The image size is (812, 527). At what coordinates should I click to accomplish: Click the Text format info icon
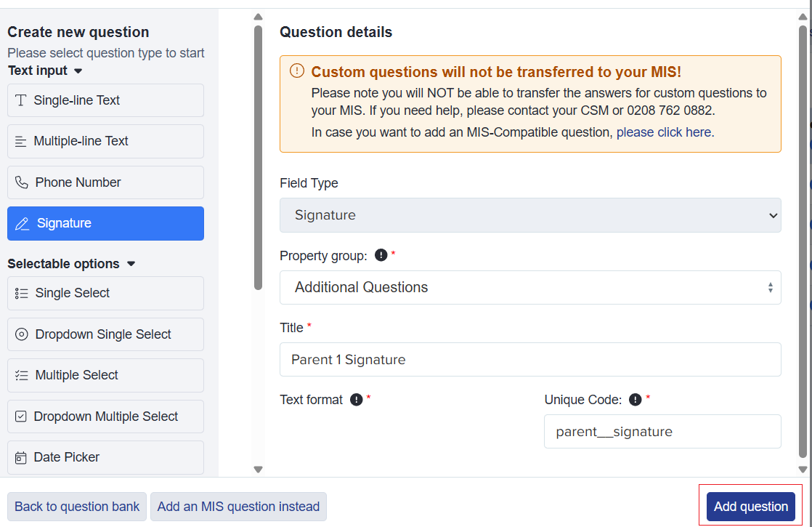[x=357, y=400]
